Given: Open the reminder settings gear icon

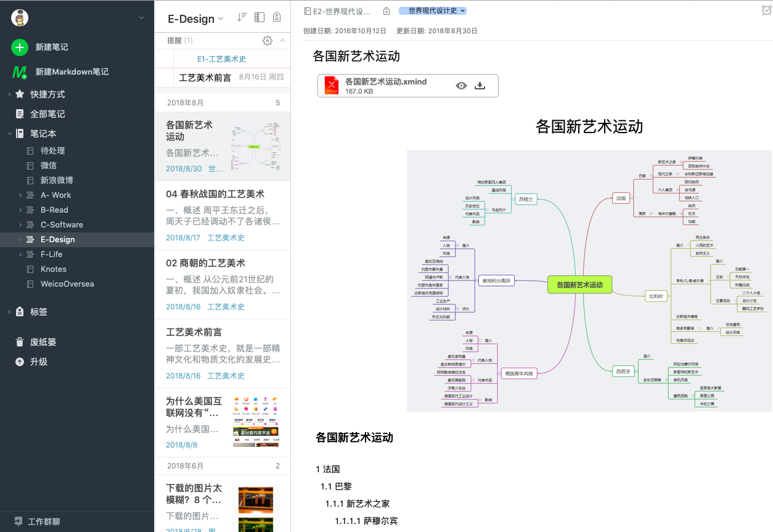Looking at the screenshot, I should point(268,40).
